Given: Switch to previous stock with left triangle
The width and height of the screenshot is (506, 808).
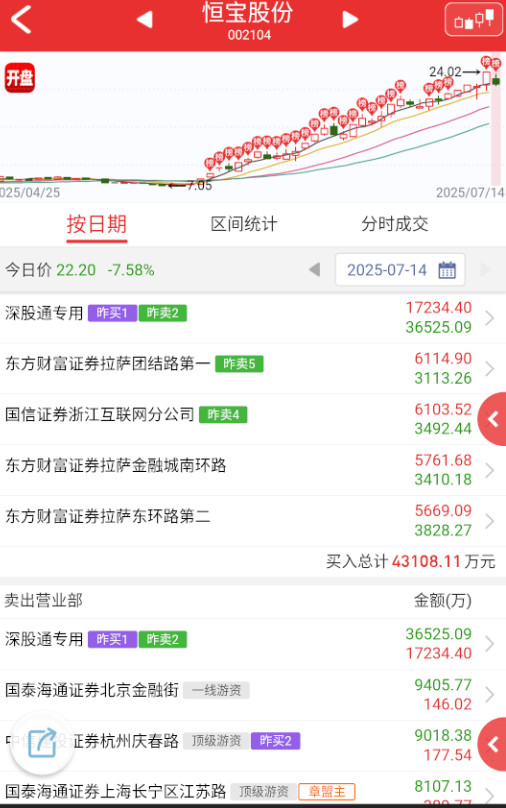Looking at the screenshot, I should coord(145,20).
